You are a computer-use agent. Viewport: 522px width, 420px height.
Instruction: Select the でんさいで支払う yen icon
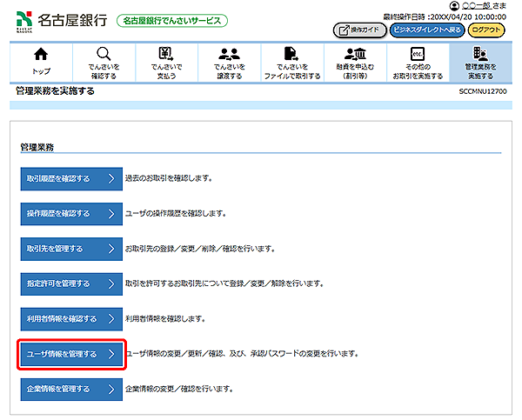click(166, 55)
